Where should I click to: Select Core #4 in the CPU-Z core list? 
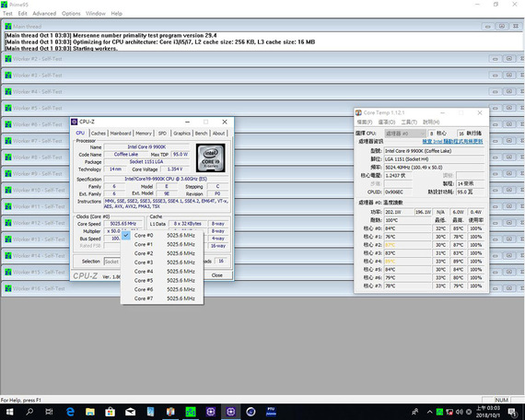tap(162, 272)
